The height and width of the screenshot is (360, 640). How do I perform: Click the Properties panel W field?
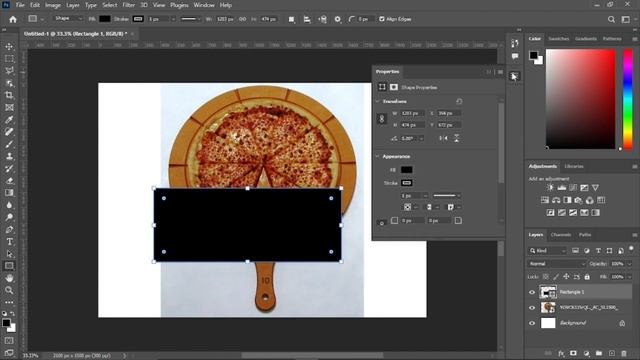pyautogui.click(x=412, y=113)
